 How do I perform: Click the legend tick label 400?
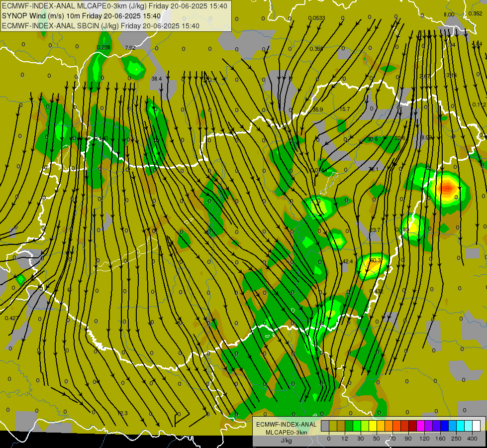click(x=472, y=439)
